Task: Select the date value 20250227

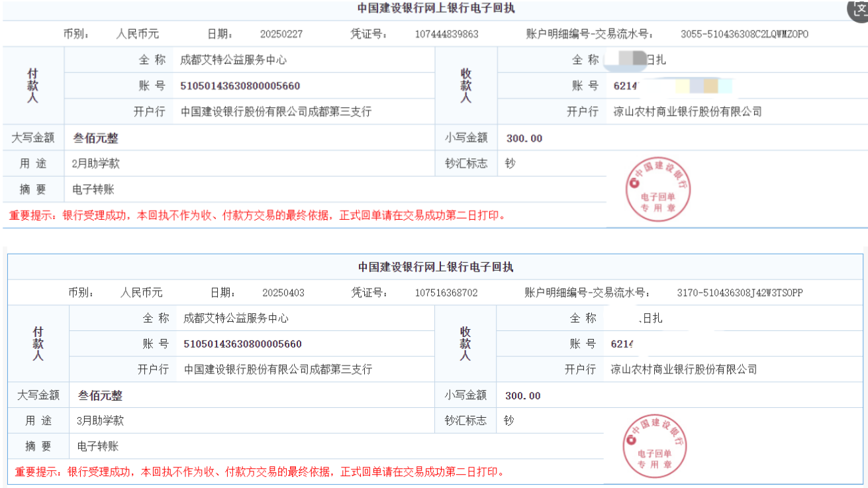Action: point(282,34)
